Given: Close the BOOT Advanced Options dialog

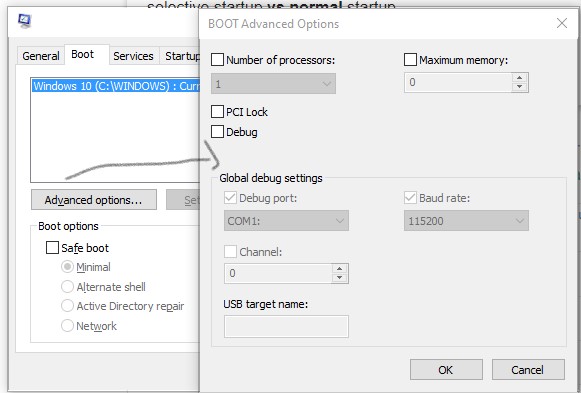Looking at the screenshot, I should 562,23.
